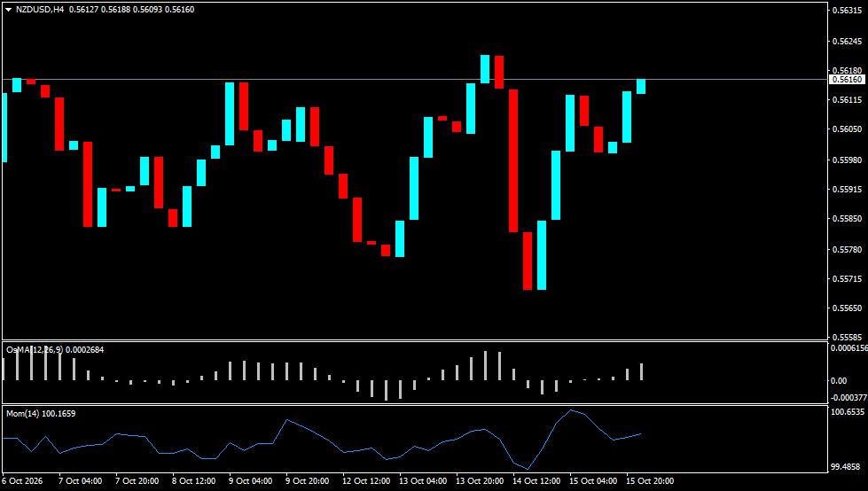This screenshot has height=491, width=868.
Task: Click the 6 Oct 2026 time label
Action: [x=22, y=481]
